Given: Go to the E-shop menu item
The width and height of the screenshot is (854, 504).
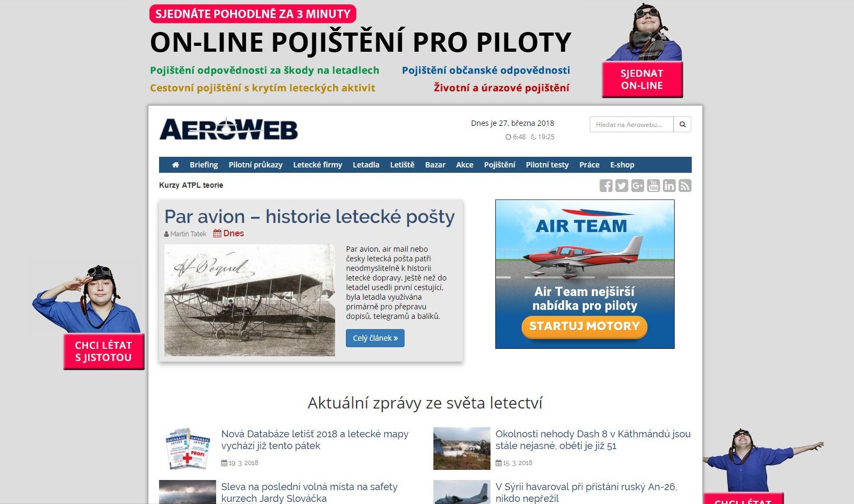Looking at the screenshot, I should (622, 165).
